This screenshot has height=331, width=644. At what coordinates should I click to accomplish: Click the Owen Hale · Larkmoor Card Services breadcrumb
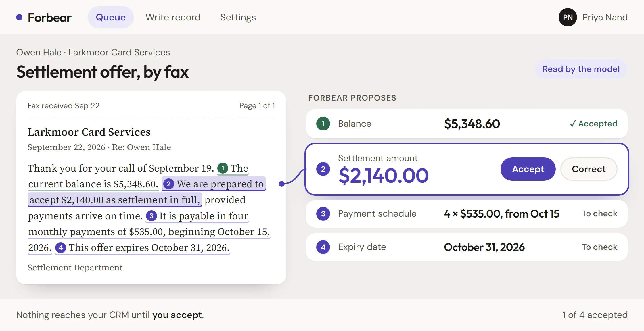(x=93, y=52)
